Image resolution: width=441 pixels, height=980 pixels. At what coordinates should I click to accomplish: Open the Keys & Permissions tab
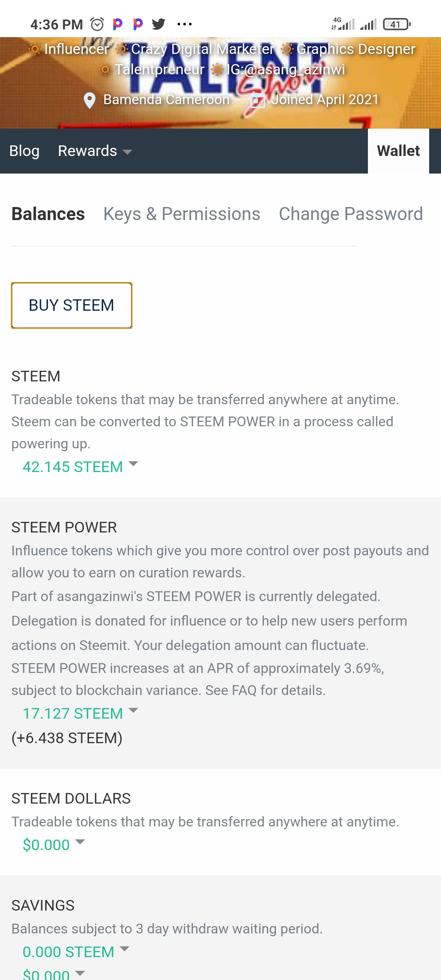click(x=182, y=214)
